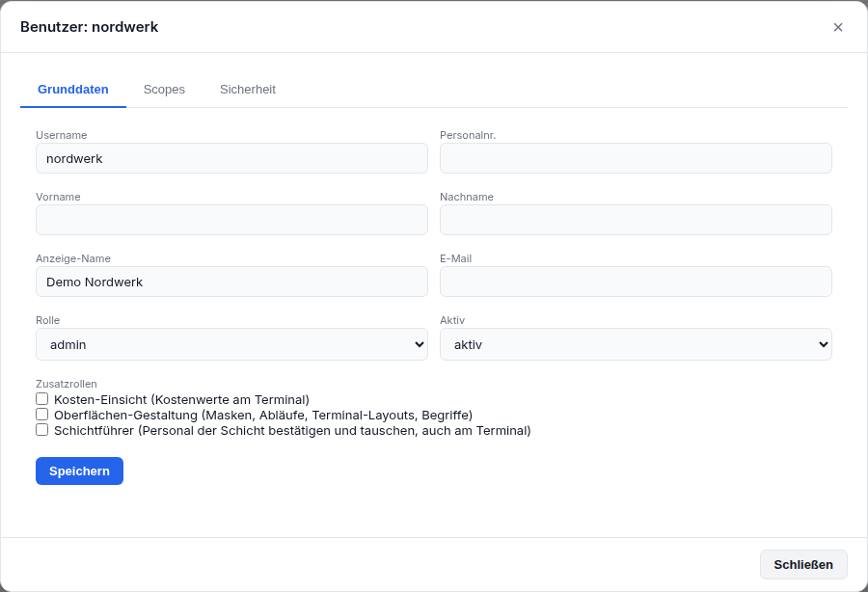The image size is (868, 592).
Task: Click into the Username field
Action: tap(231, 158)
